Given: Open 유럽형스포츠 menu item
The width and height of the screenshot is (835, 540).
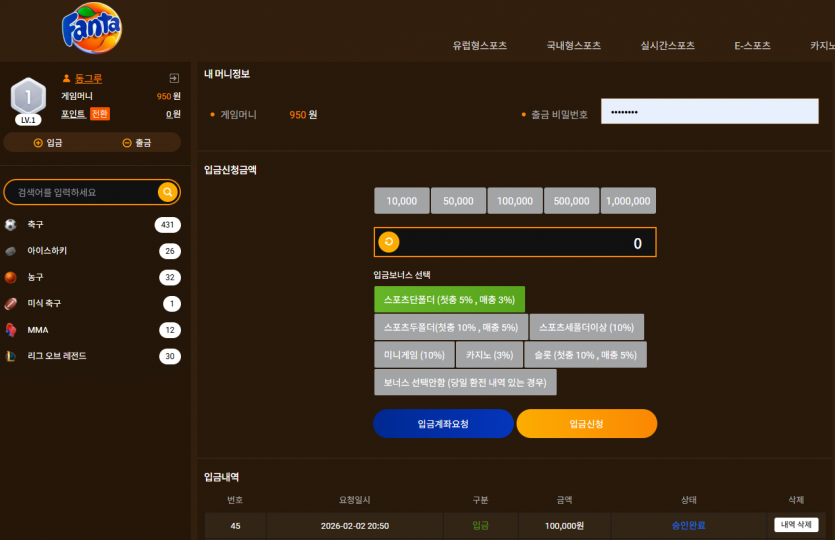Looking at the screenshot, I should pyautogui.click(x=479, y=45).
